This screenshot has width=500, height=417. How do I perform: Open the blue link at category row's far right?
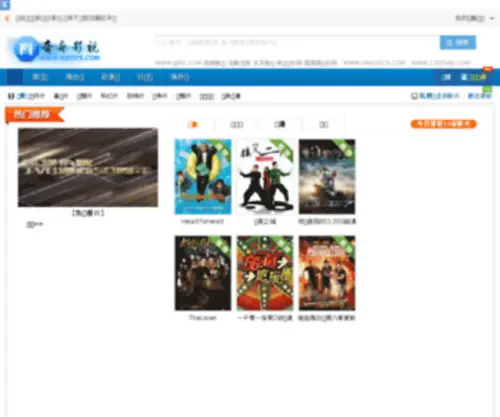[479, 96]
